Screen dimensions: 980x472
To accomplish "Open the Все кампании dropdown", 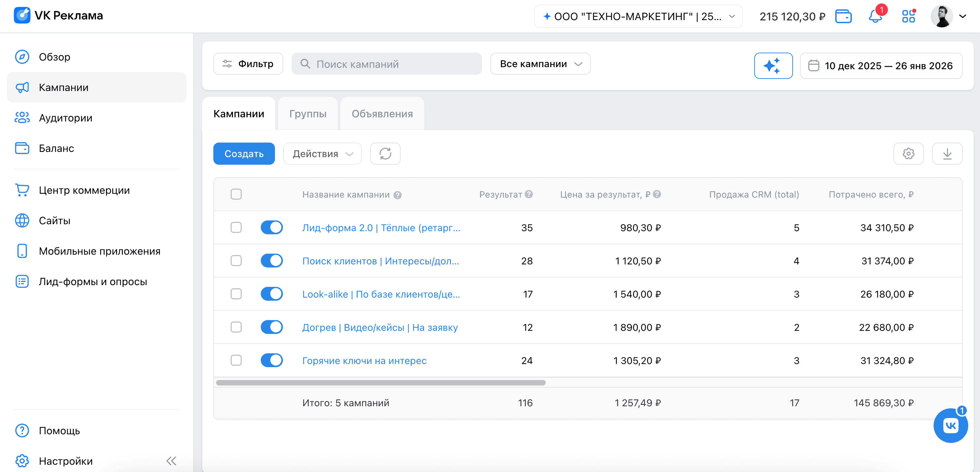I will click(540, 64).
